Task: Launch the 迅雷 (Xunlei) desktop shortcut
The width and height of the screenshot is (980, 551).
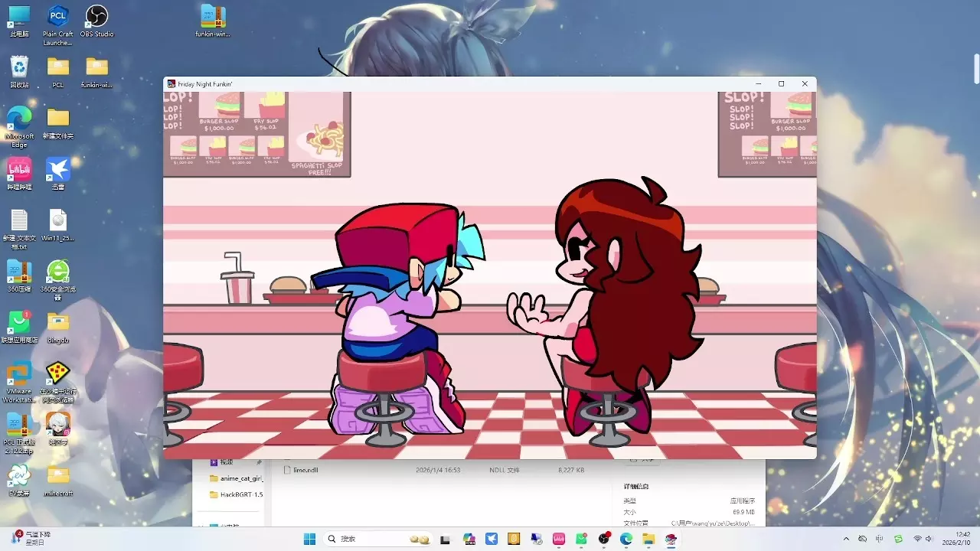Action: 58,174
